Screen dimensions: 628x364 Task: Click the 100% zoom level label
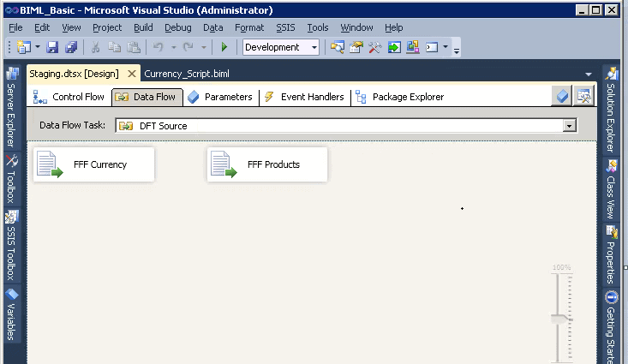[x=561, y=267]
